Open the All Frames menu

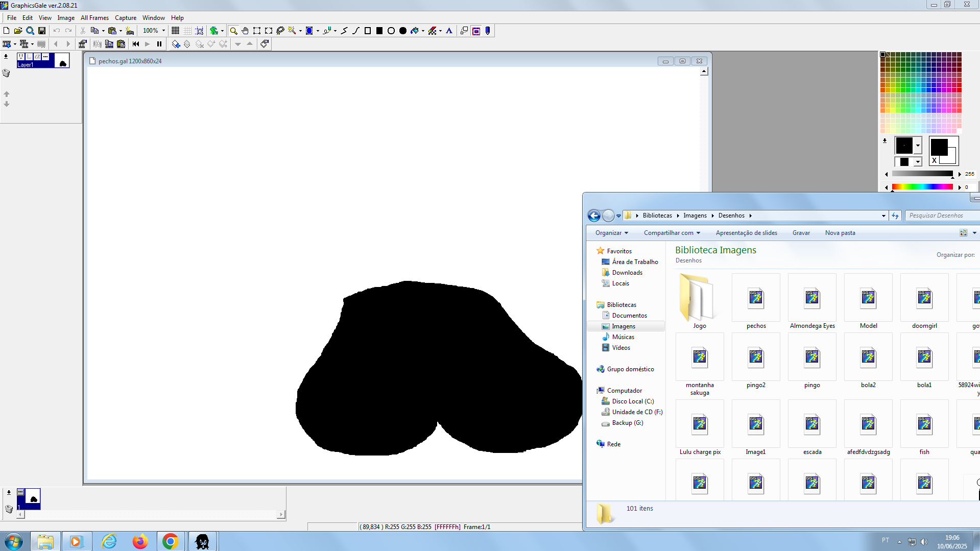click(94, 17)
